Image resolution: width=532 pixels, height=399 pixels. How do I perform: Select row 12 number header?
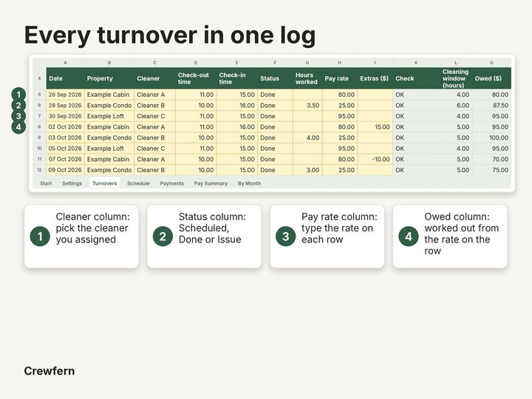(x=39, y=170)
